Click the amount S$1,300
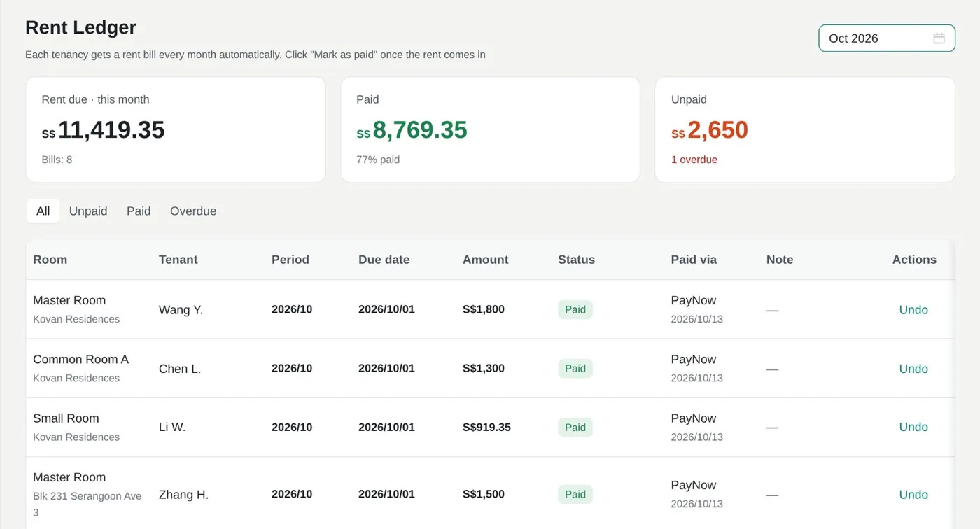Image resolution: width=980 pixels, height=529 pixels. pyautogui.click(x=484, y=369)
